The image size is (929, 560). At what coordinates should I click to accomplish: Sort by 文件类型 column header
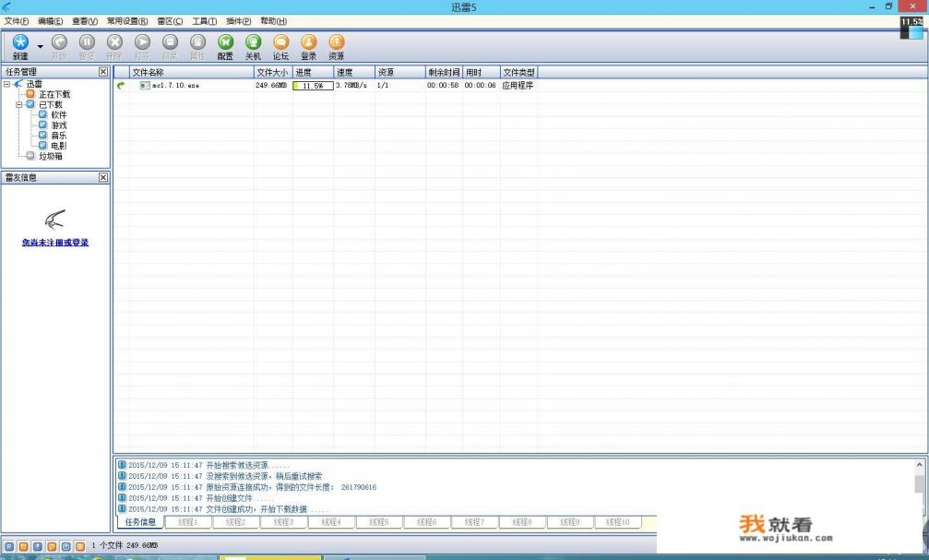point(519,72)
